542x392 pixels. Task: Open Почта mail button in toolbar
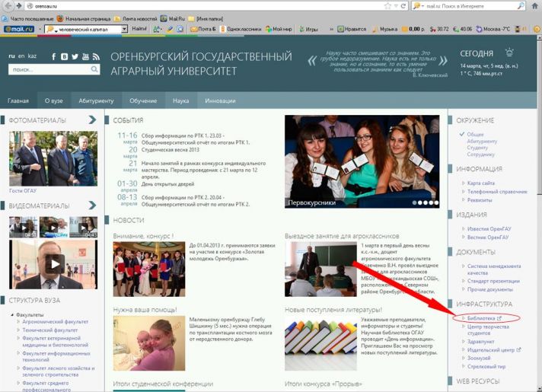pos(203,29)
